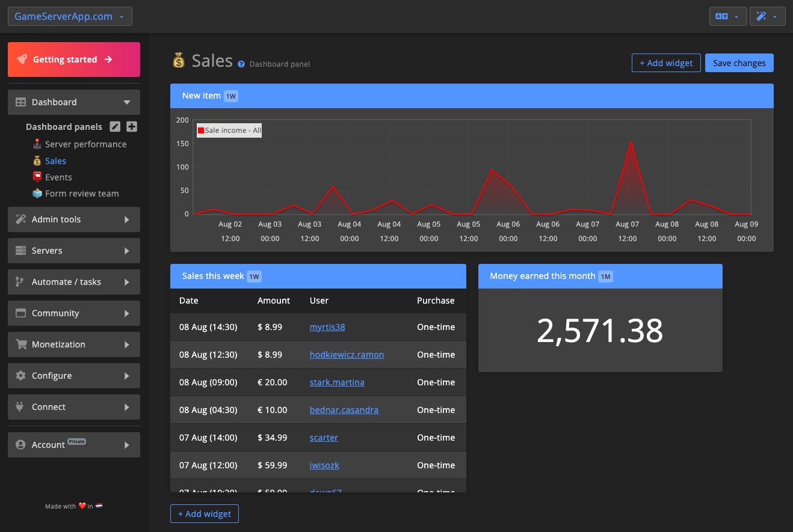The width and height of the screenshot is (793, 532).
Task: Click the Community window icon
Action: tap(20, 313)
